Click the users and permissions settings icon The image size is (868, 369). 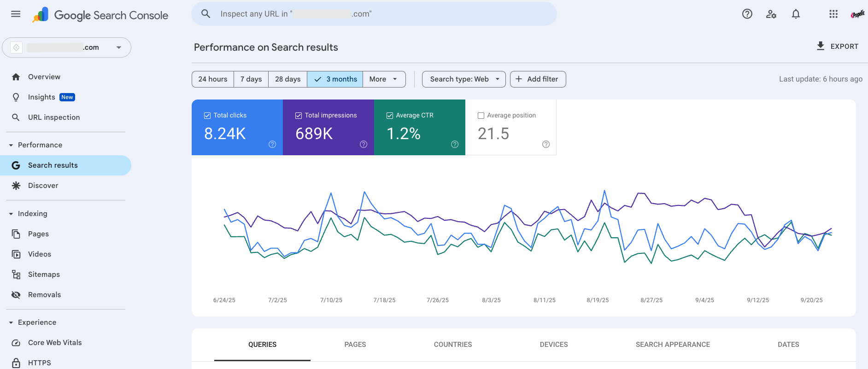771,14
